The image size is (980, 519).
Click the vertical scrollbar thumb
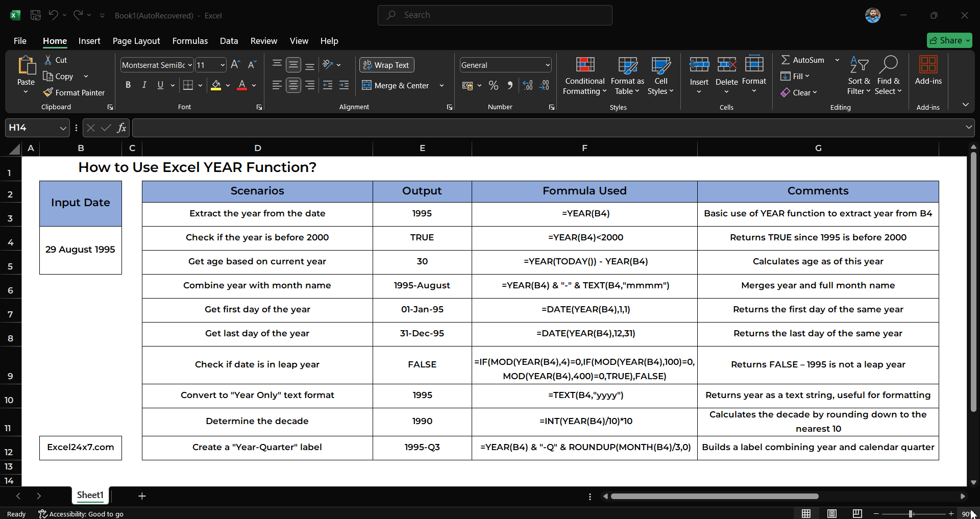[973, 283]
